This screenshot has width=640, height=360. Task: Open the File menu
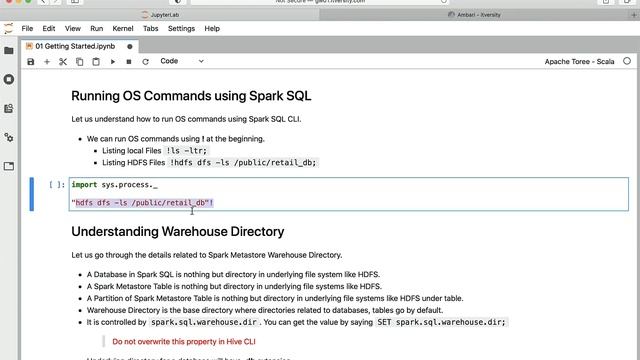27,29
